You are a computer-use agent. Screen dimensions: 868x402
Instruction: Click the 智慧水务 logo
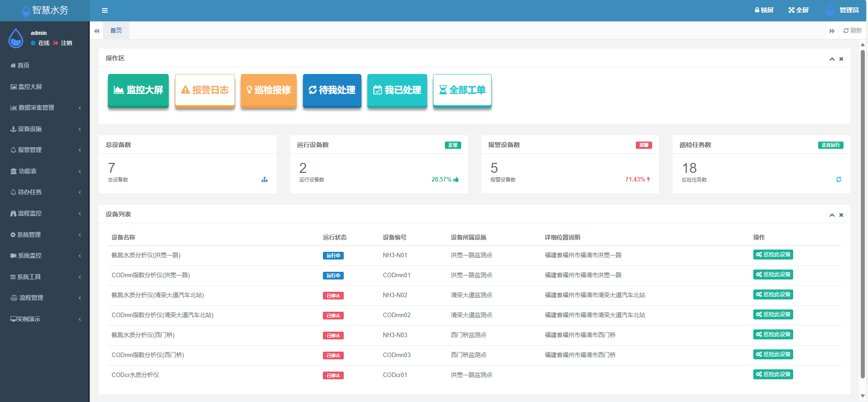click(x=45, y=10)
